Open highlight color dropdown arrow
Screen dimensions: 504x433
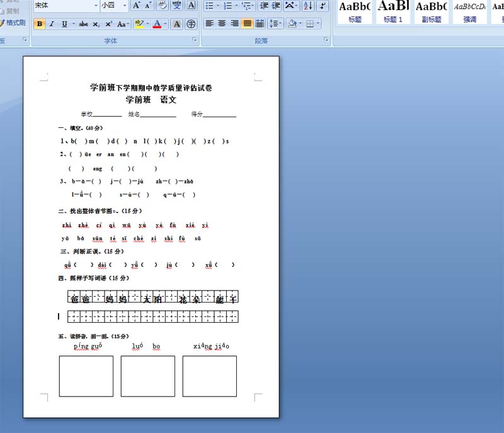click(147, 24)
